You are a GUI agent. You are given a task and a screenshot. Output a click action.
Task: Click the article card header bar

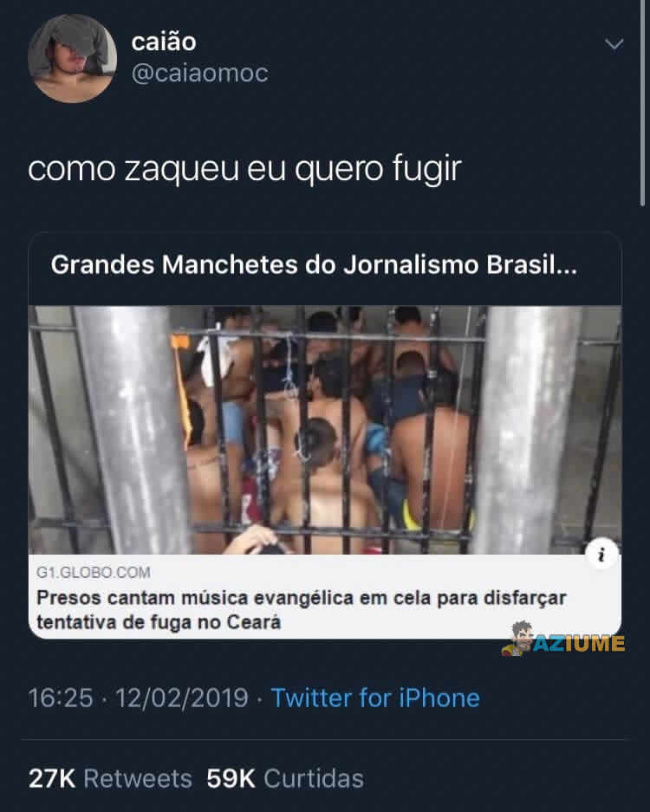[x=325, y=265]
